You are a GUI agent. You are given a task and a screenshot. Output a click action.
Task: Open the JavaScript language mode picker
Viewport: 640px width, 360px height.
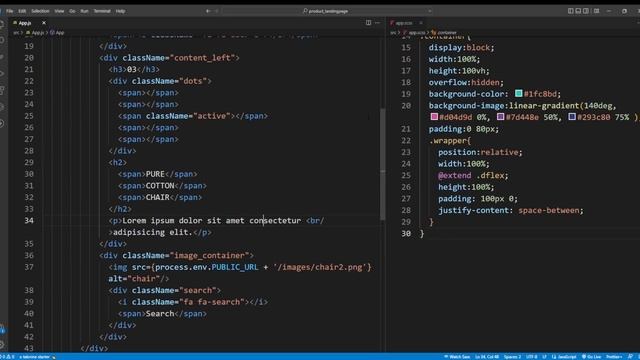pyautogui.click(x=564, y=357)
